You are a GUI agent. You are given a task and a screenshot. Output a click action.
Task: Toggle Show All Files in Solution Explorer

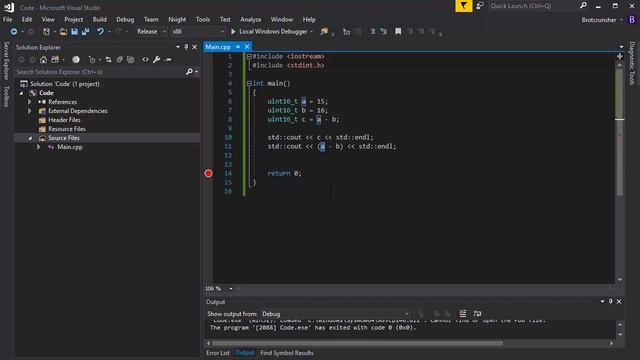click(x=130, y=60)
